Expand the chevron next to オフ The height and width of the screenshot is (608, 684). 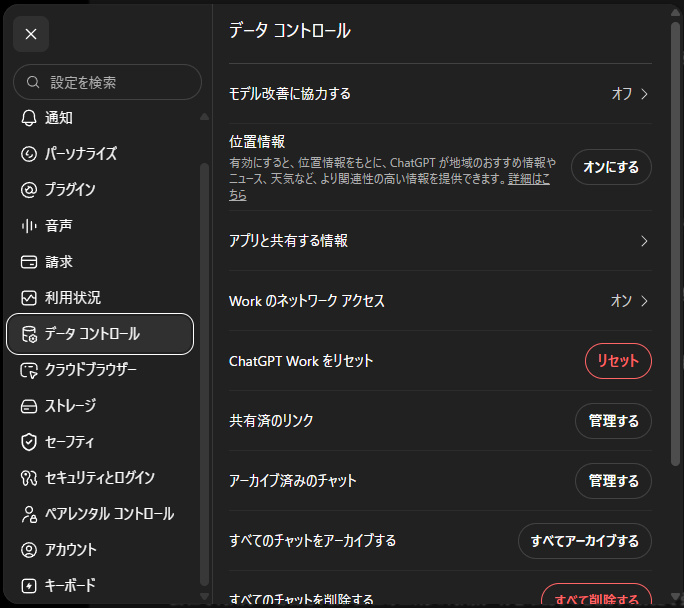(x=644, y=94)
